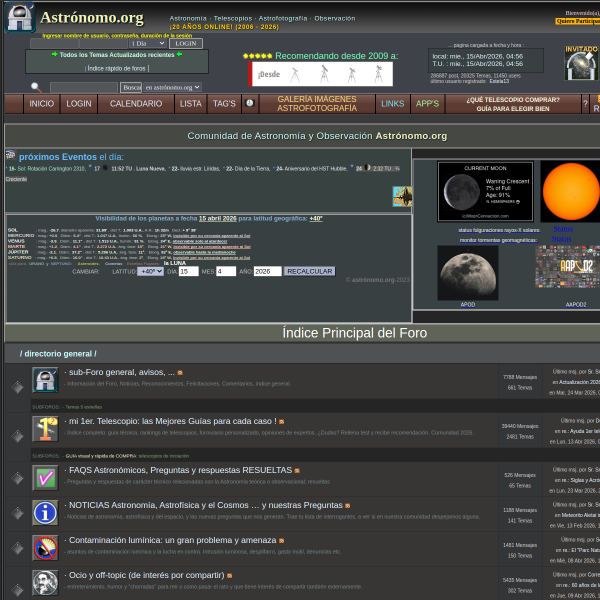Click the question mark help tab
Image resolution: width=600 pixels, height=600 pixels.
[585, 104]
